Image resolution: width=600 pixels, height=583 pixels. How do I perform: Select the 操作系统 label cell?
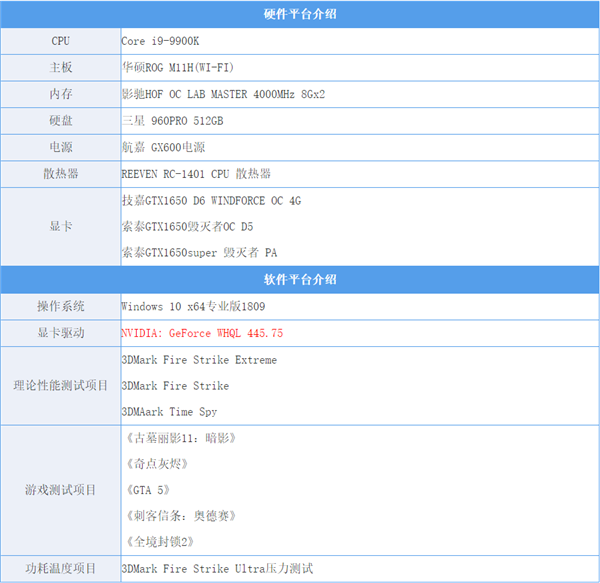coord(60,306)
